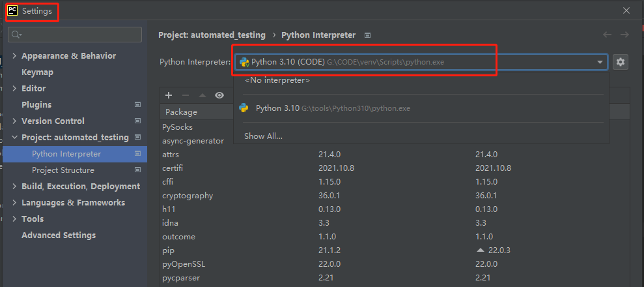Select the pyOpenSSL package row
The height and width of the screenshot is (287, 644).
[395, 264]
